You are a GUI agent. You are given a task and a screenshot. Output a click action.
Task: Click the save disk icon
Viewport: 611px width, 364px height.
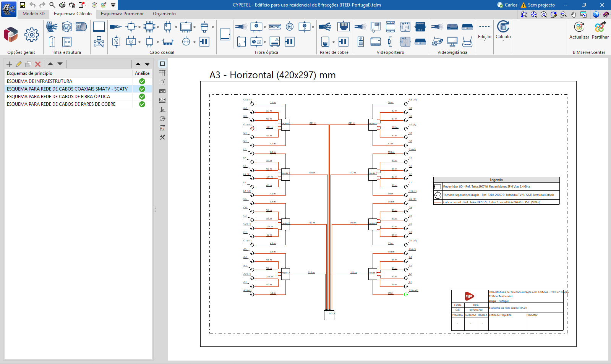(23, 5)
